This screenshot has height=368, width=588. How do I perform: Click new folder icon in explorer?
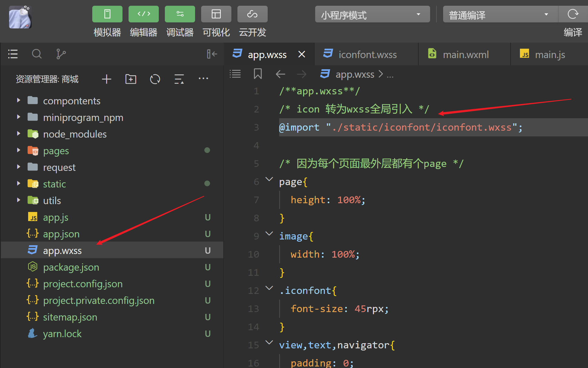131,79
